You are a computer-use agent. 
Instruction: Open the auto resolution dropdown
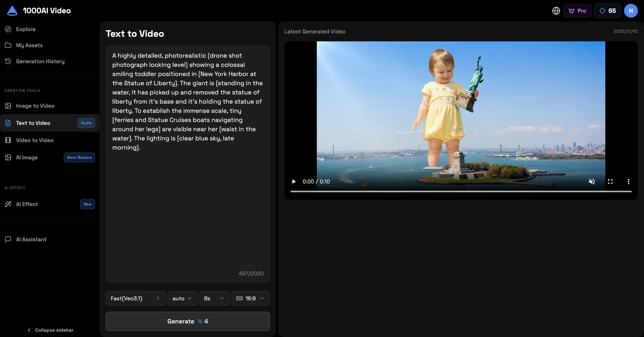pyautogui.click(x=182, y=298)
